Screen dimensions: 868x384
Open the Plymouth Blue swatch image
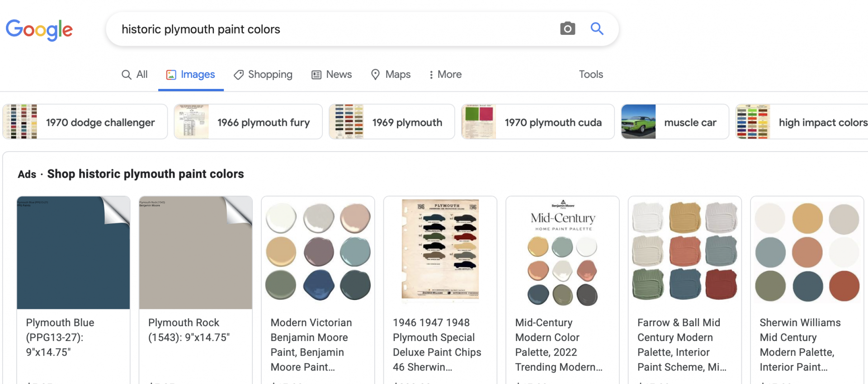(x=73, y=253)
